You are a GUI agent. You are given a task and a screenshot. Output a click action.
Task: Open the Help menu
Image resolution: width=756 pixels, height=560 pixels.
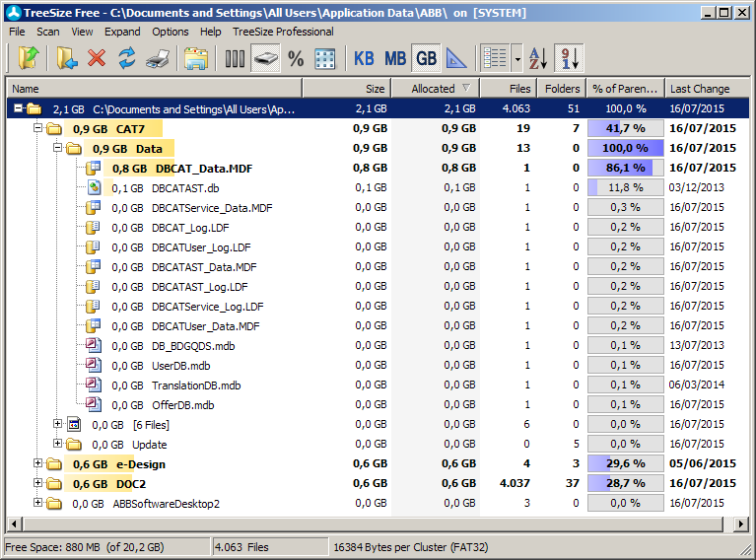pyautogui.click(x=211, y=32)
